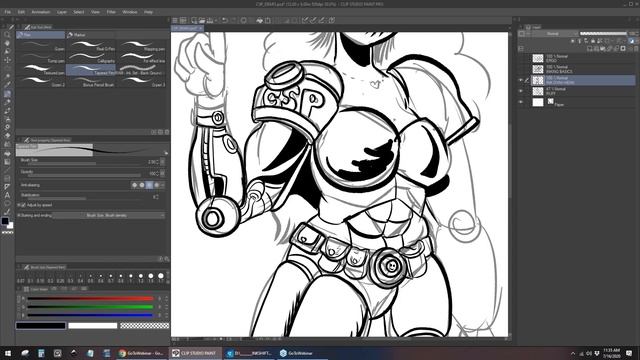Click the Redo icon in command bar
The image size is (640, 360).
pyautogui.click(x=233, y=20)
